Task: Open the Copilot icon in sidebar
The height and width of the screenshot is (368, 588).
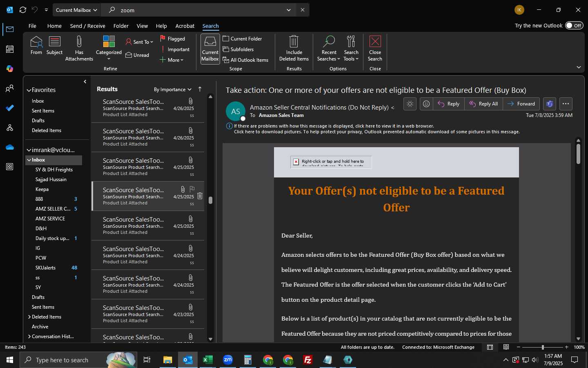Action: coord(10,69)
